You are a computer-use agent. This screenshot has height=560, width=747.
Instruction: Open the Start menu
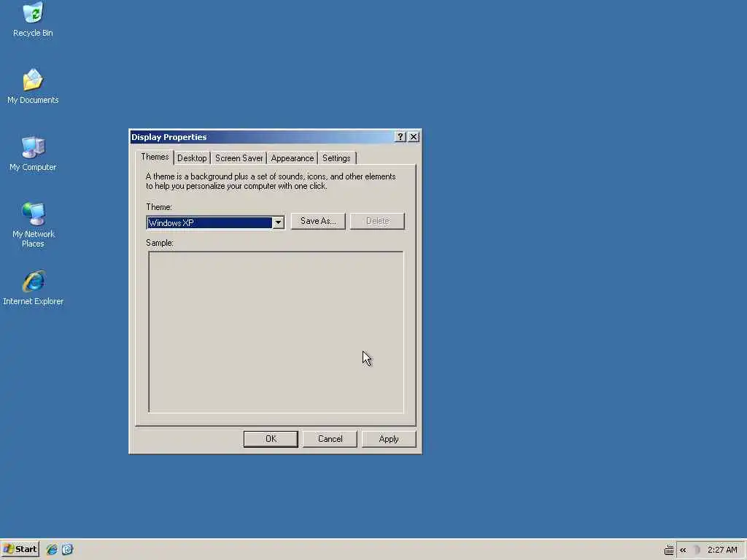(x=20, y=550)
